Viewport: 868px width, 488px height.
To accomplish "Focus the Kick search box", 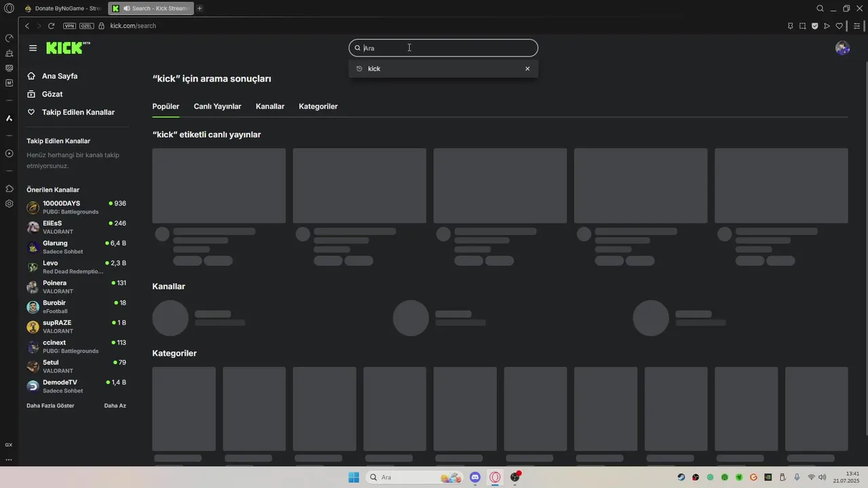I will click(443, 48).
